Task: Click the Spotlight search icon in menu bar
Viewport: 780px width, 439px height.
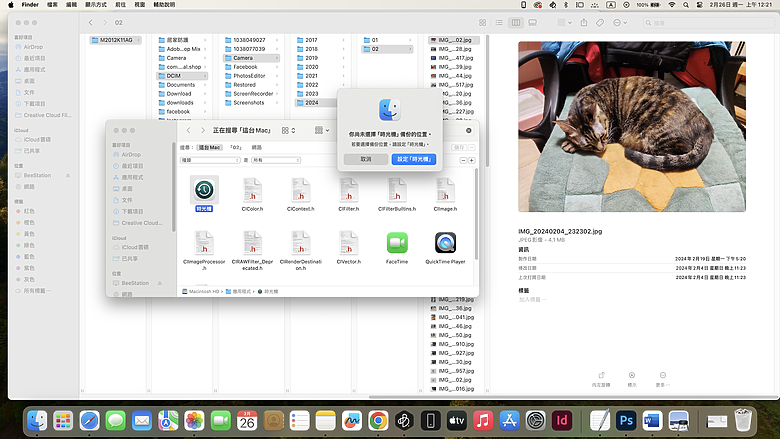Action: [686, 4]
